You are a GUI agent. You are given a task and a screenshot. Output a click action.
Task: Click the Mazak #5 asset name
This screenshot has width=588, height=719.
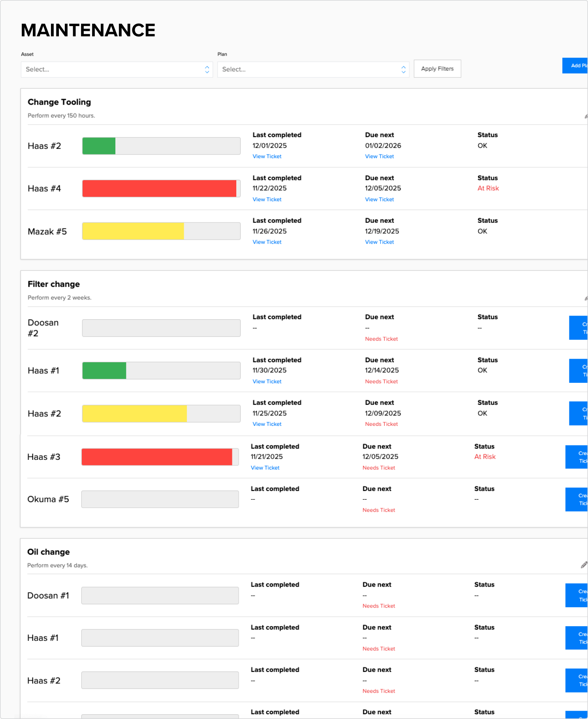[x=47, y=232]
